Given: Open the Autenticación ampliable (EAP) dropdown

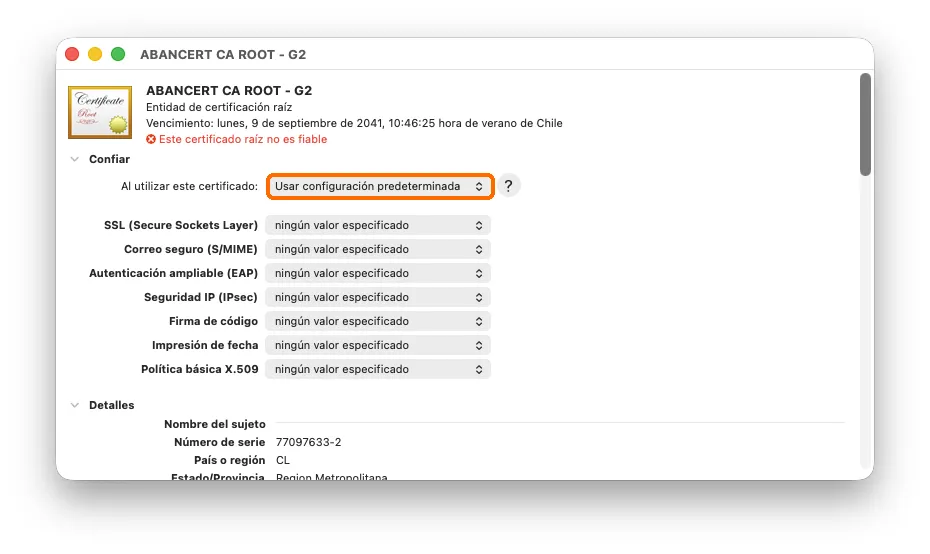Looking at the screenshot, I should coord(378,273).
